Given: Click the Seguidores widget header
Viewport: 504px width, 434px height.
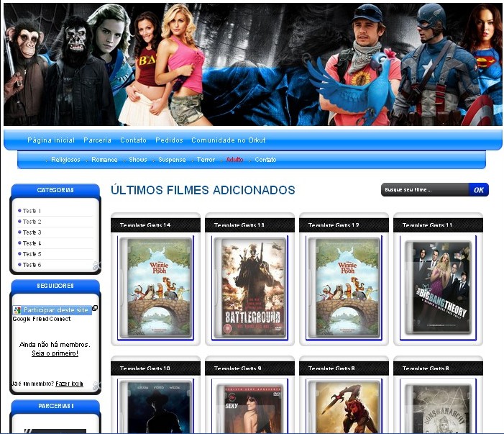Looking at the screenshot, I should click(x=55, y=286).
